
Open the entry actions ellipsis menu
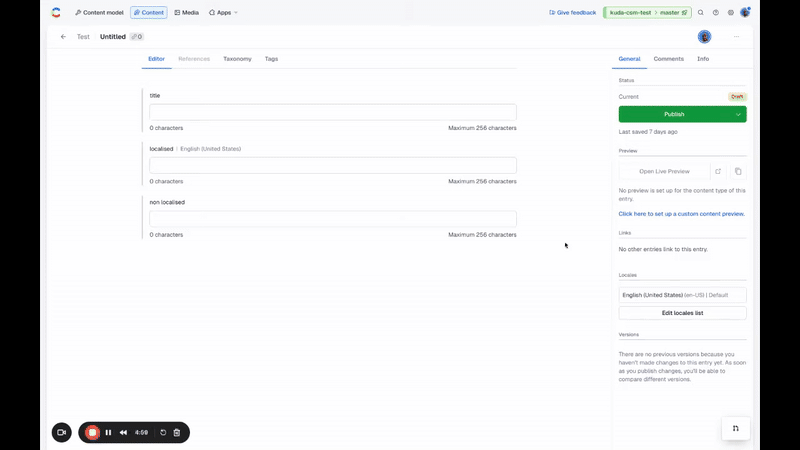736,37
